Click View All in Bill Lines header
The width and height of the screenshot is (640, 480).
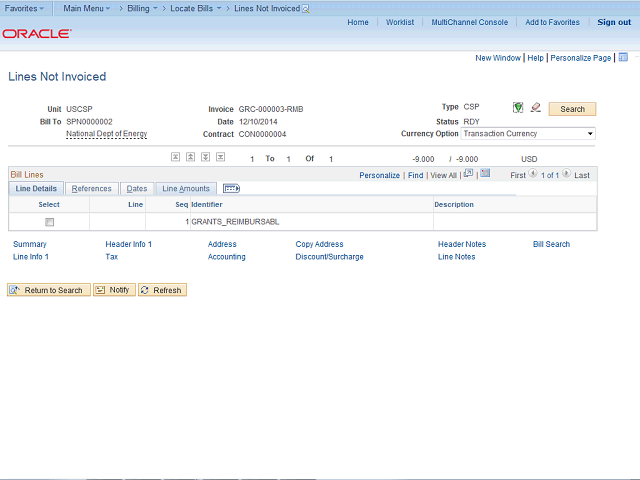[444, 175]
